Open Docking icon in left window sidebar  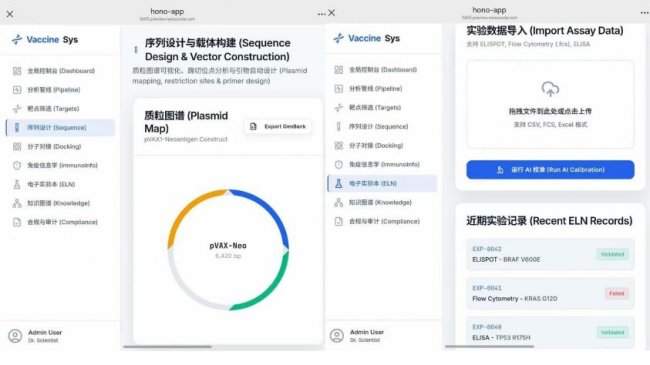point(17,146)
